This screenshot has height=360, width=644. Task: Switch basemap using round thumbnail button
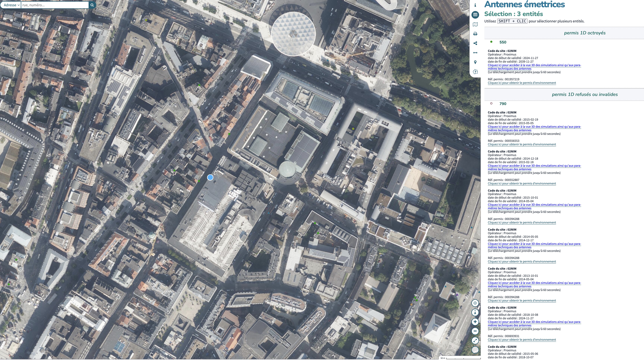tap(475, 350)
